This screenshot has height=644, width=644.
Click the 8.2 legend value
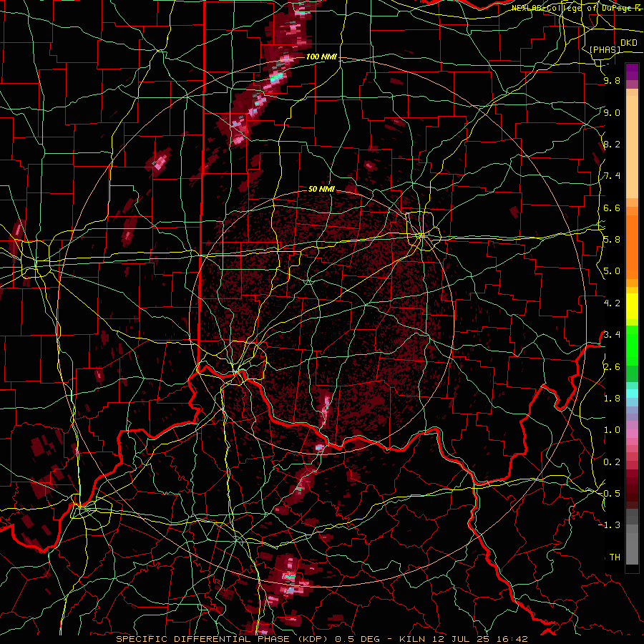[x=612, y=144]
